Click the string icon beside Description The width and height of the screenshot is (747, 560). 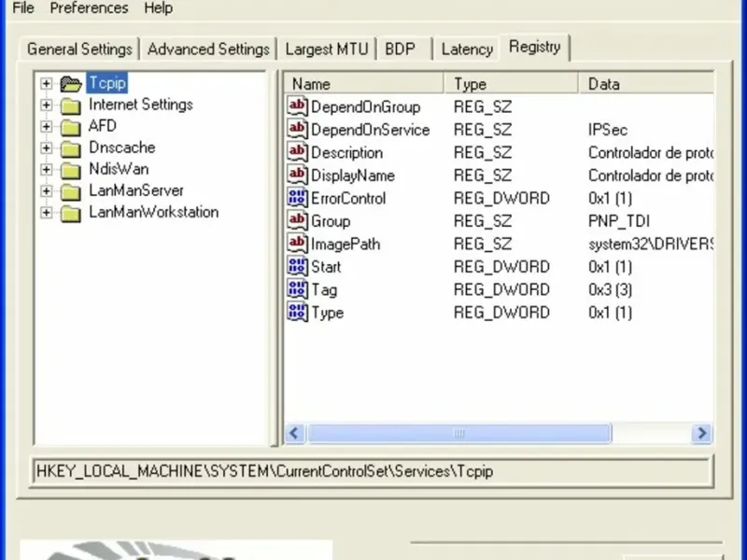pos(297,152)
